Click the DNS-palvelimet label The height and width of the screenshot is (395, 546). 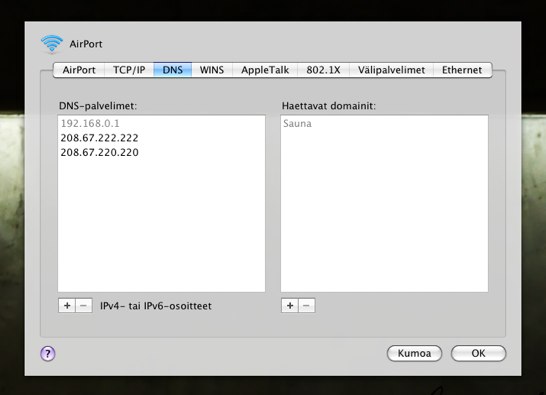point(98,106)
